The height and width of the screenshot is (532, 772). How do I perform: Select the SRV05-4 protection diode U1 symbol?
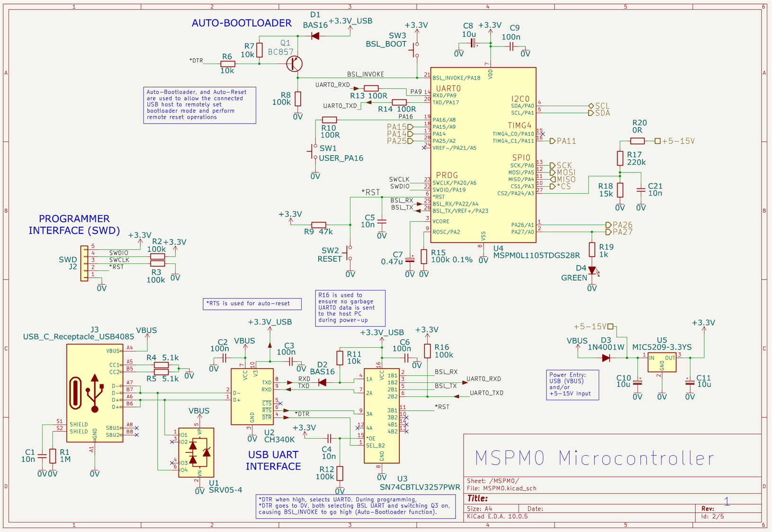tap(196, 452)
